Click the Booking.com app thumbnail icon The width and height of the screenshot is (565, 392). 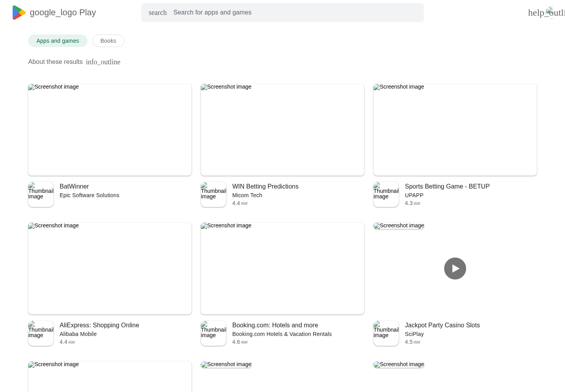tap(213, 333)
